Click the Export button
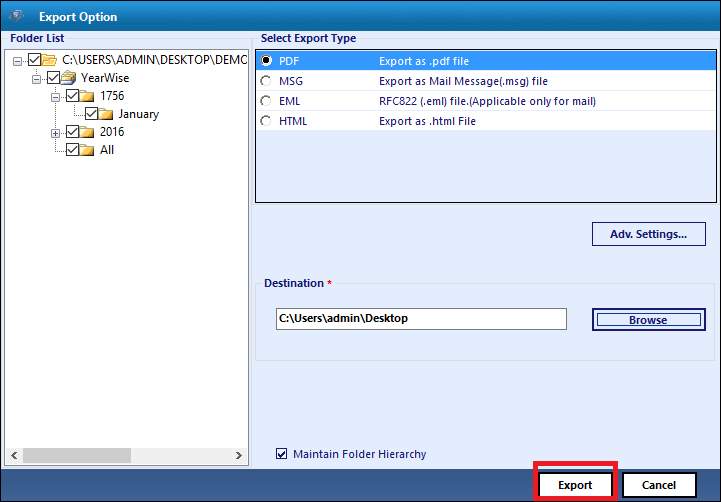 coord(575,485)
